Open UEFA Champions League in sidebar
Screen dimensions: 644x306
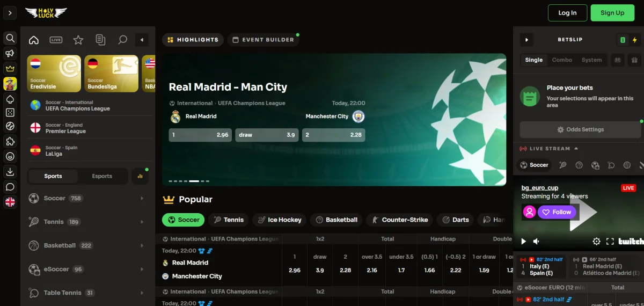coord(90,105)
